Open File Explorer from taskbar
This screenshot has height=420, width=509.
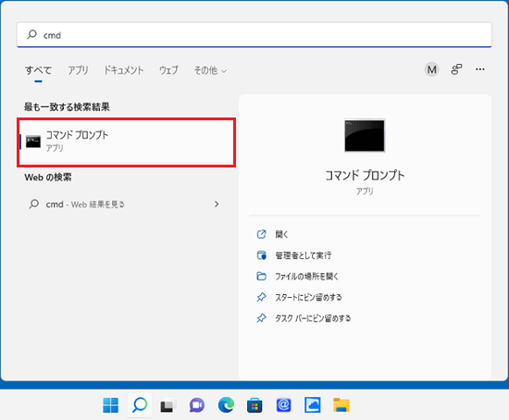point(341,405)
